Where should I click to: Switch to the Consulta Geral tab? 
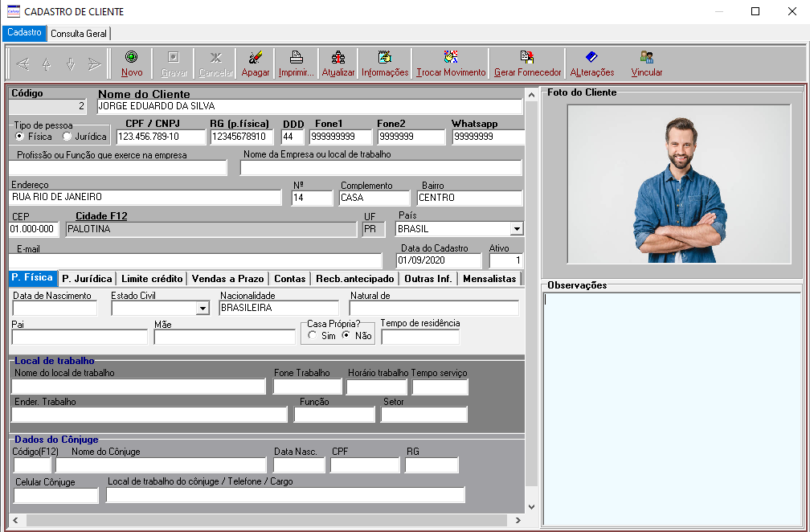[79, 34]
